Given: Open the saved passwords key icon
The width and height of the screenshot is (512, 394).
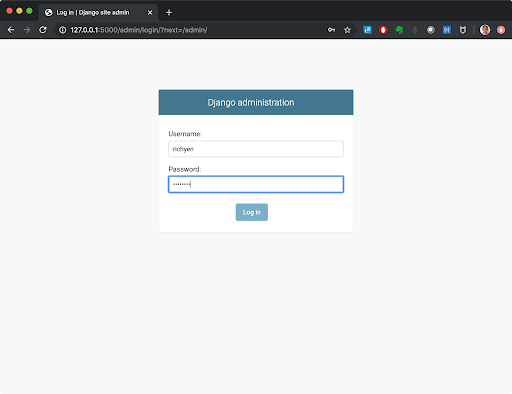Looking at the screenshot, I should click(x=331, y=30).
